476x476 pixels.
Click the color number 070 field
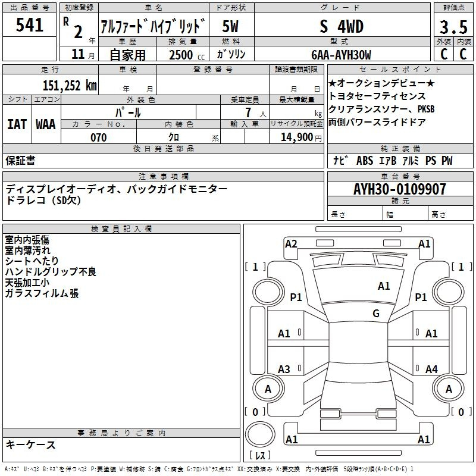[99, 137]
